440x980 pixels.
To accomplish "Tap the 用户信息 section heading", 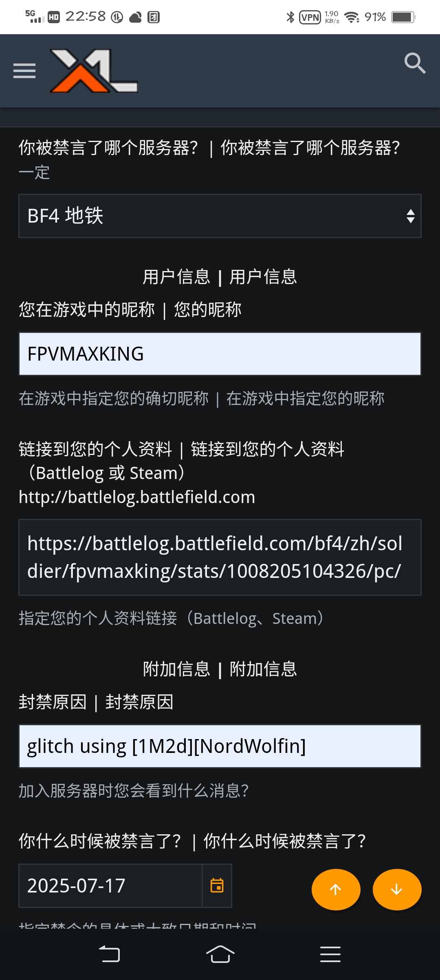I will (220, 277).
